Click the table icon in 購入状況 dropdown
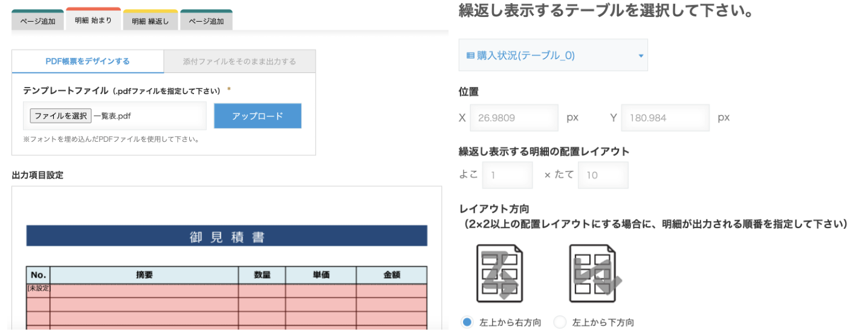Viewport: 868px width, 332px height. click(470, 56)
